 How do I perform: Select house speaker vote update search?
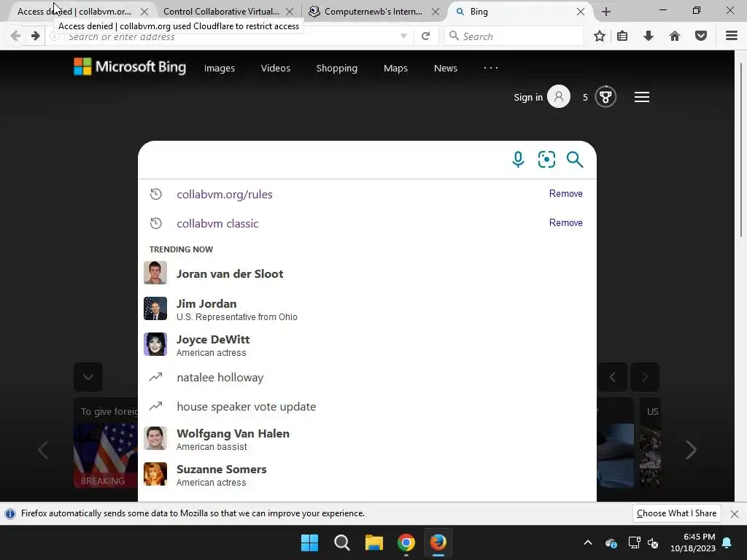pos(367,407)
